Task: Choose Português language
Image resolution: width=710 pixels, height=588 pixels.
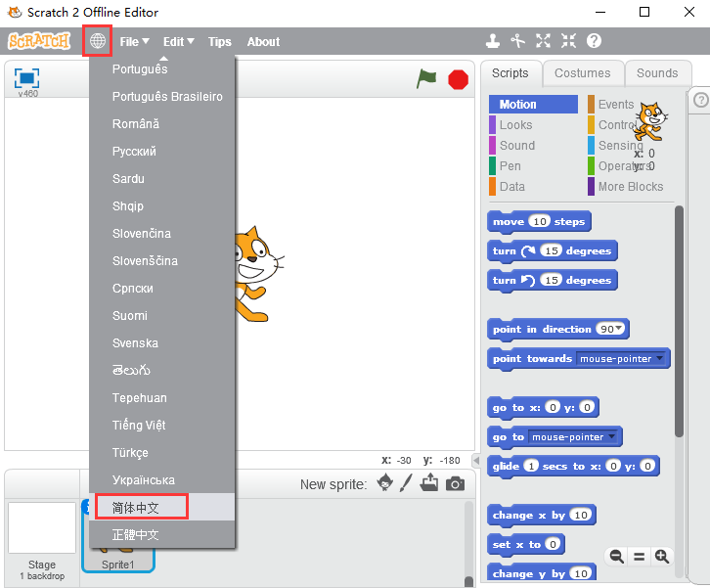Action: pyautogui.click(x=161, y=68)
